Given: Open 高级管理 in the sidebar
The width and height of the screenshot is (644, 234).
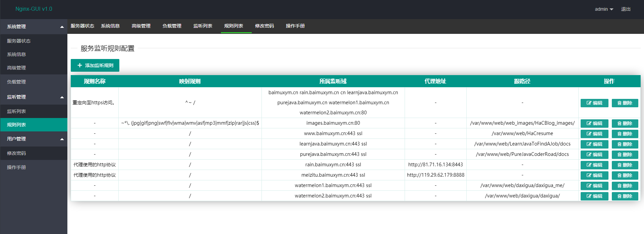Looking at the screenshot, I should 34,68.
